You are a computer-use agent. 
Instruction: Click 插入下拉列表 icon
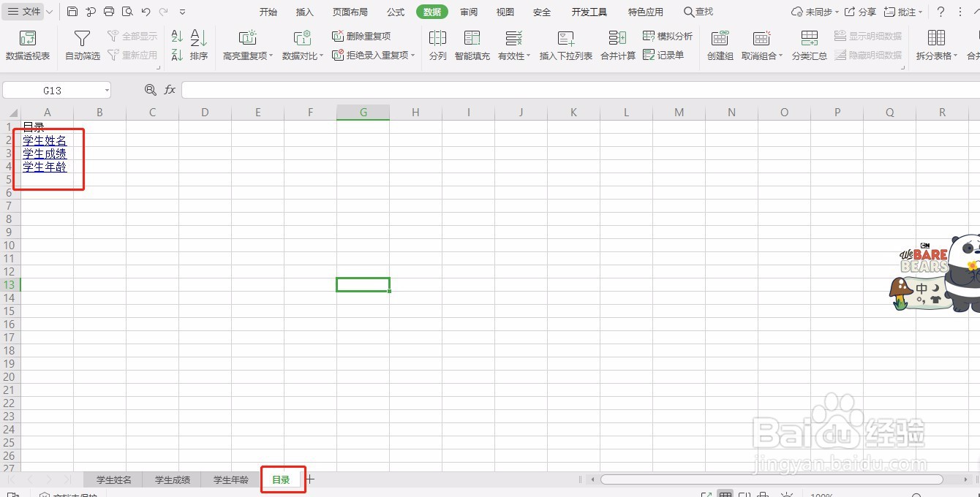click(x=566, y=45)
